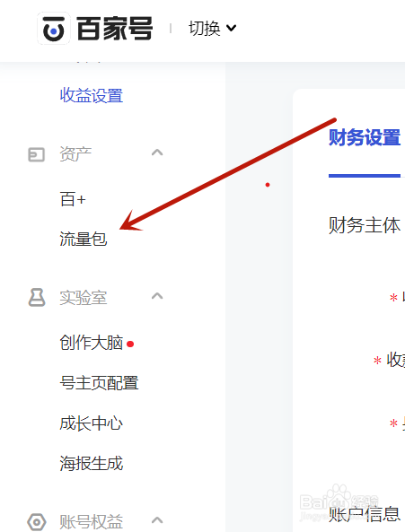
Task: Click the 实验室 section label
Action: [84, 298]
